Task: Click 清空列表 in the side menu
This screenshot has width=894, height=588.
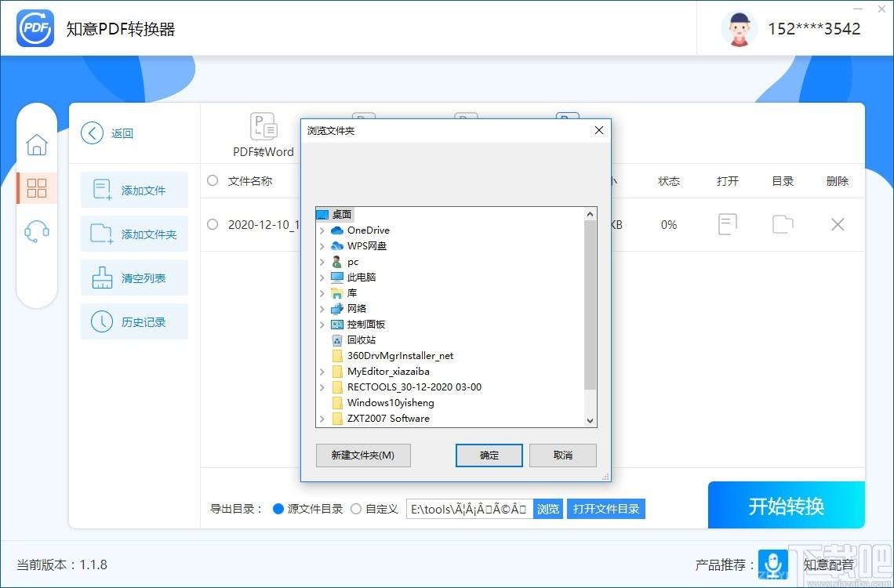Action: 134,278
